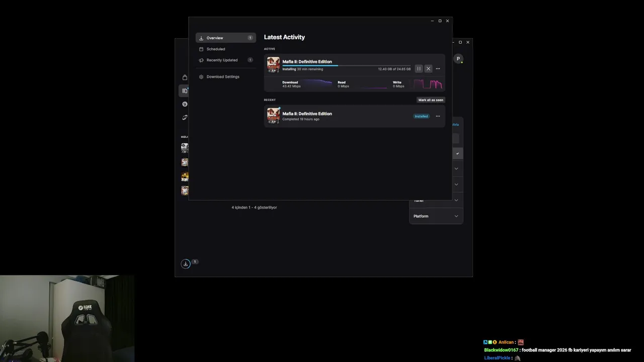Viewport: 644px width, 362px height.
Task: Click '12.40 GB of 24.65 GB' text
Action: point(394,69)
